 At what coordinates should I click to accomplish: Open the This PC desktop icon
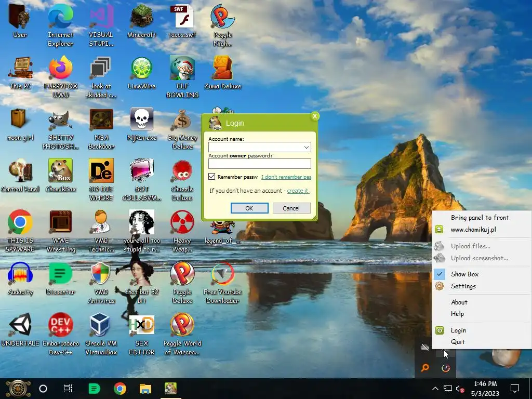click(x=20, y=68)
